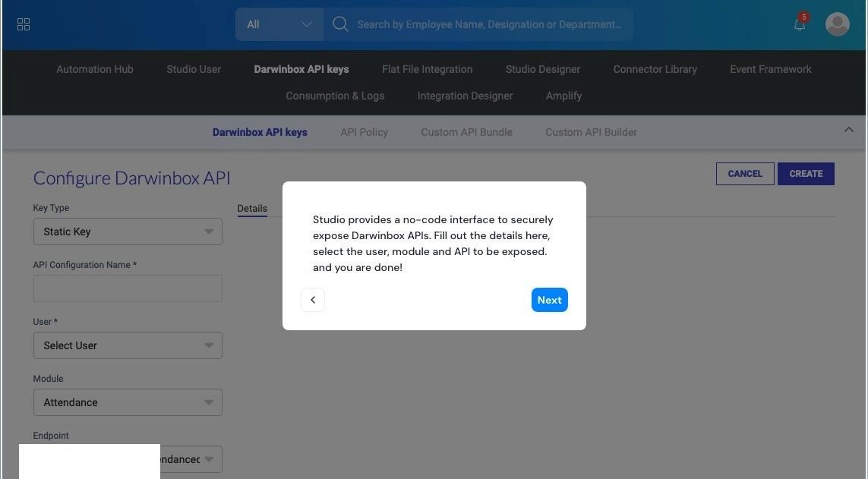Select Darwinbox API keys in top navigation
This screenshot has width=868, height=479.
(x=301, y=69)
